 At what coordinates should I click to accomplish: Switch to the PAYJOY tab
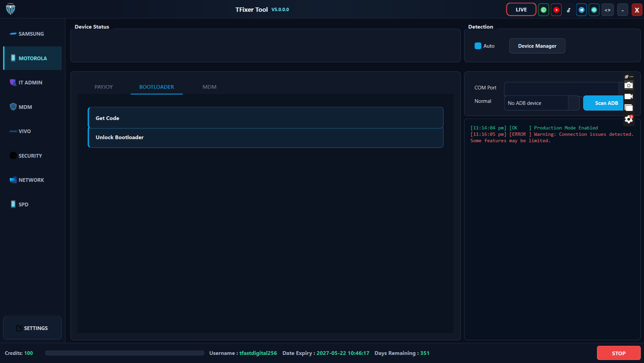click(x=103, y=87)
